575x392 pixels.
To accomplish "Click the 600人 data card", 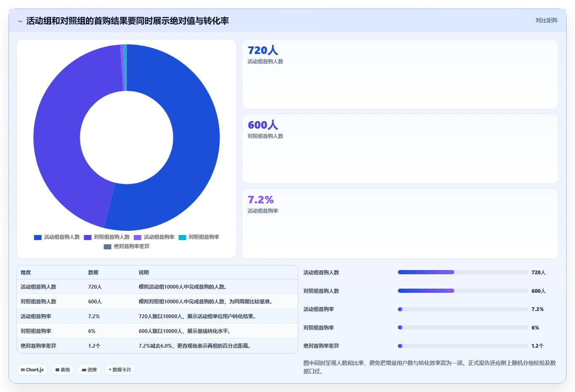I will pyautogui.click(x=400, y=149).
